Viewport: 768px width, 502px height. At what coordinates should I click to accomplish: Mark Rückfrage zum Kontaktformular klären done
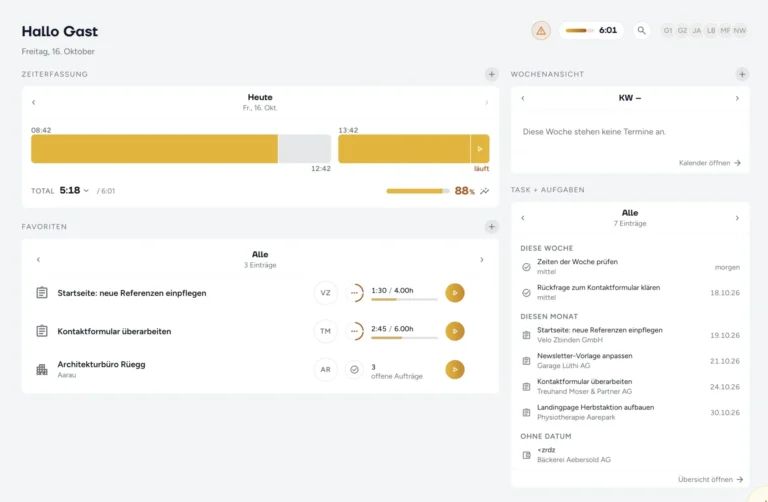pos(526,293)
